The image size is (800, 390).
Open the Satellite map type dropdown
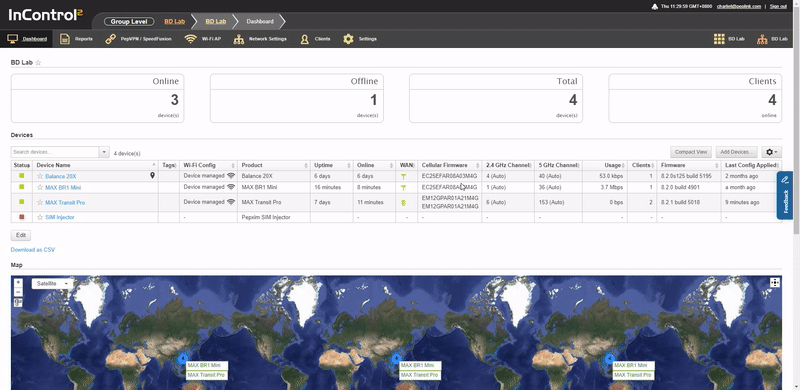coord(52,283)
